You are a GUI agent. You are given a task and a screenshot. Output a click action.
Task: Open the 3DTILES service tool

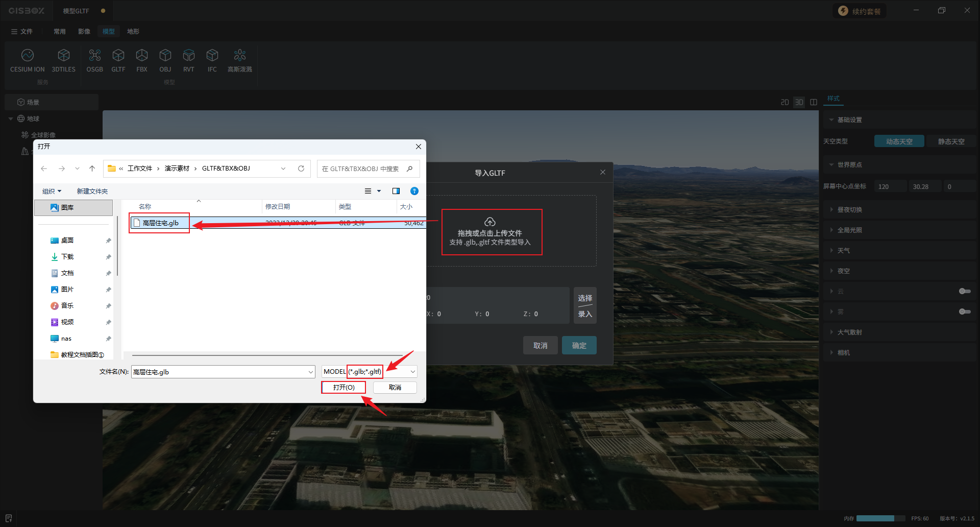(x=63, y=60)
